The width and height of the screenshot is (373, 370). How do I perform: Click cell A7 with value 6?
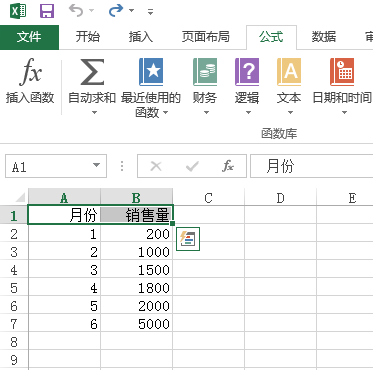(x=64, y=324)
